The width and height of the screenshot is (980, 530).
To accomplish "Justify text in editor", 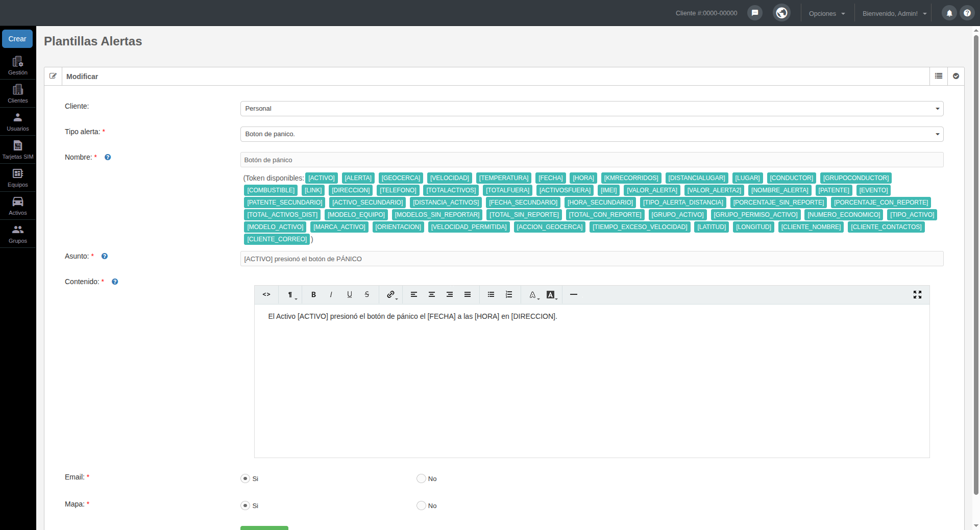I will [x=468, y=295].
